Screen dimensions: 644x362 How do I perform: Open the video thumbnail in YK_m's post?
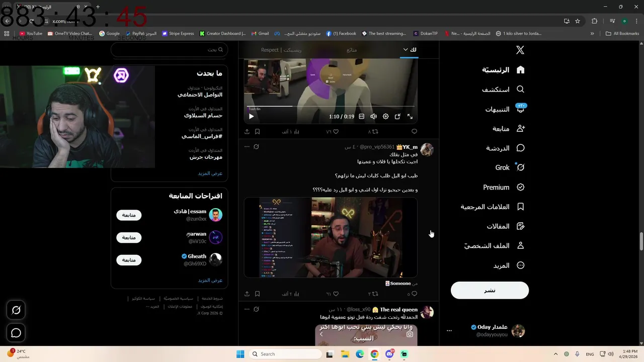coord(331,237)
